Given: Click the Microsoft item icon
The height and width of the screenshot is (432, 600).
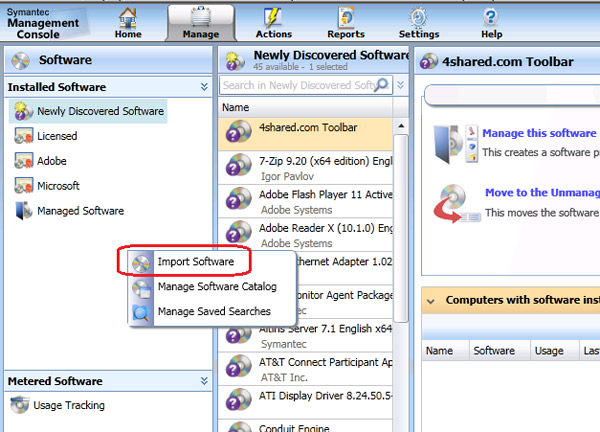Looking at the screenshot, I should pyautogui.click(x=23, y=186).
